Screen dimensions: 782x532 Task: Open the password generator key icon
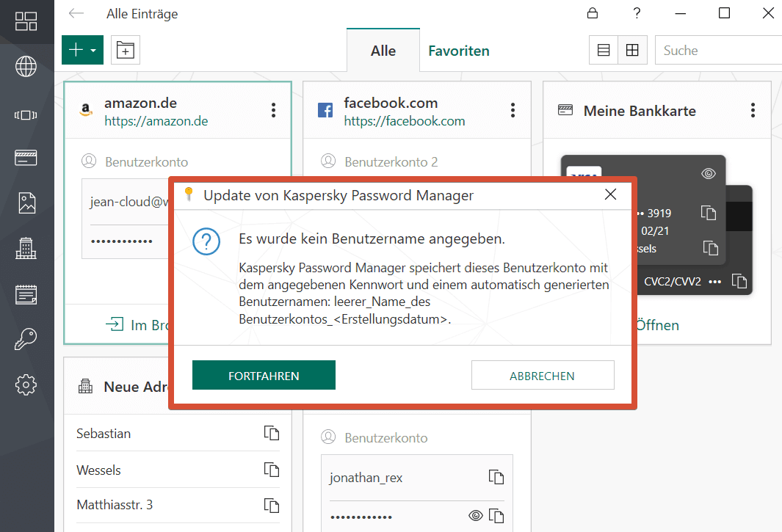click(26, 339)
